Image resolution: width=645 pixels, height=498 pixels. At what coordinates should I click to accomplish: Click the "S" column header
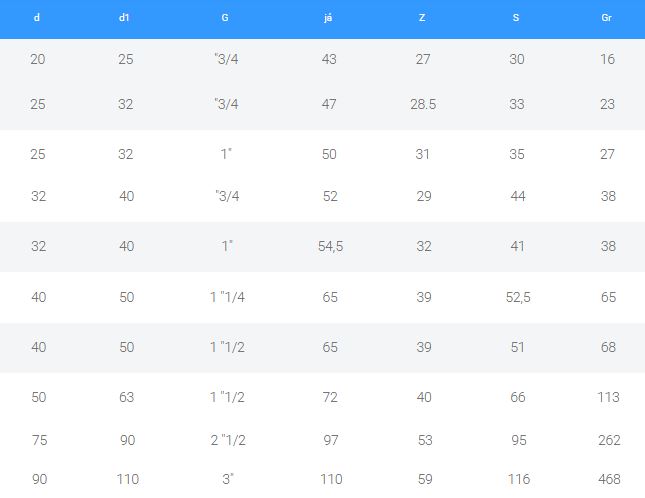[x=516, y=18]
